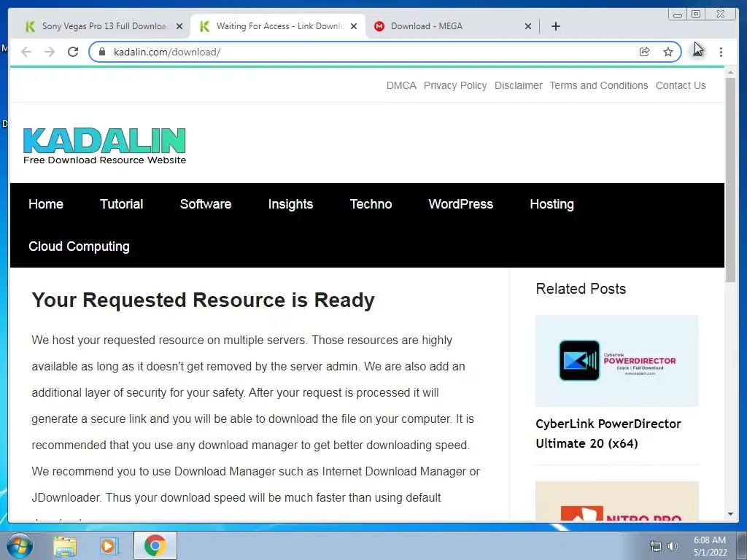Open Windows Explorer from taskbar
747x560 pixels.
click(x=65, y=546)
